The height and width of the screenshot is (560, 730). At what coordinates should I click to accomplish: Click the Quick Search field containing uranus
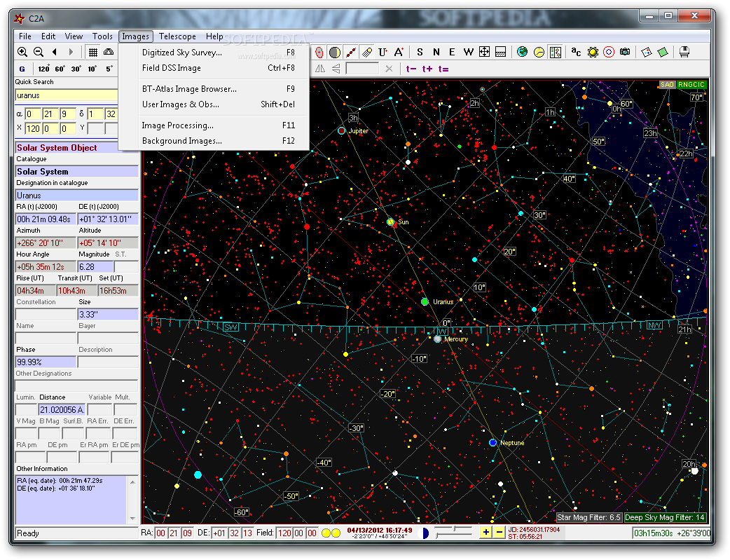pyautogui.click(x=67, y=95)
